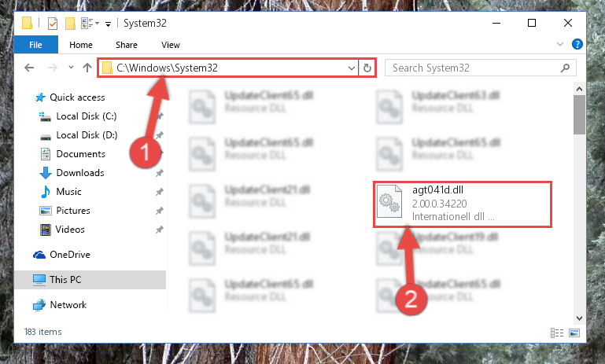Open the File menu

[36, 45]
